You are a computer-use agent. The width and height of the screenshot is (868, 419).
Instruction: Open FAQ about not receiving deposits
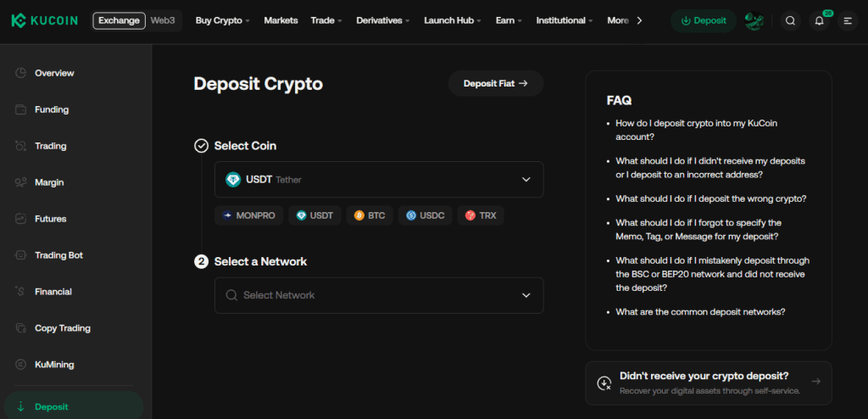[710, 167]
